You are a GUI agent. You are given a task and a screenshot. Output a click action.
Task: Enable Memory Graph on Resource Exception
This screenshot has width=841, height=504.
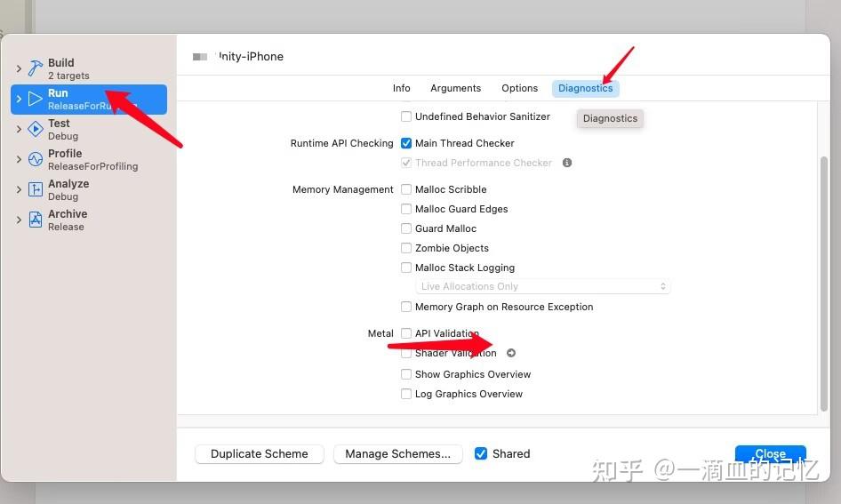click(x=406, y=307)
